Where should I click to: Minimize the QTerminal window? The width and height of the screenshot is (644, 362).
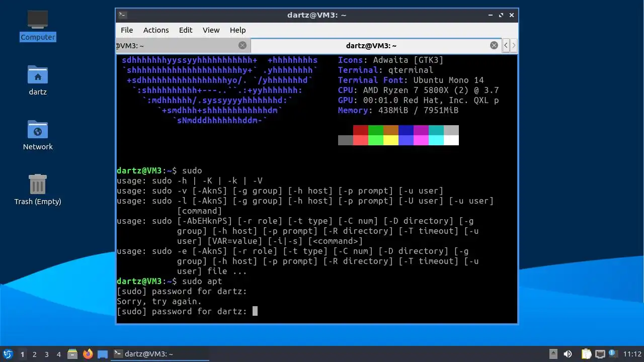coord(491,15)
